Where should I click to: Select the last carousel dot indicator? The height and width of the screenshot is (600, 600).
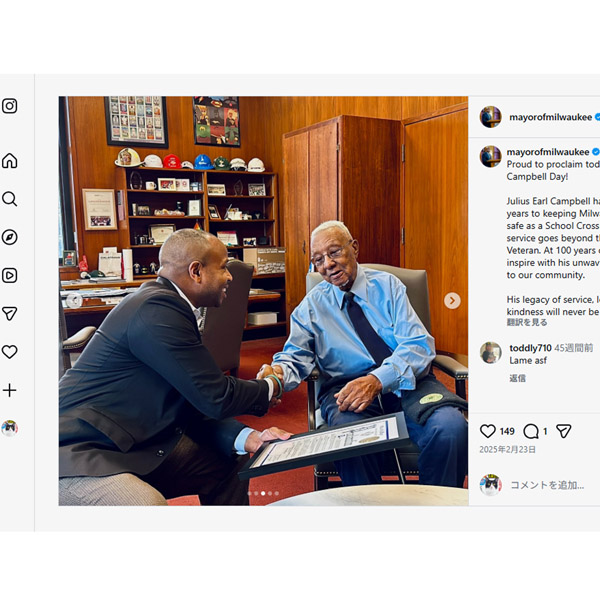tap(277, 494)
